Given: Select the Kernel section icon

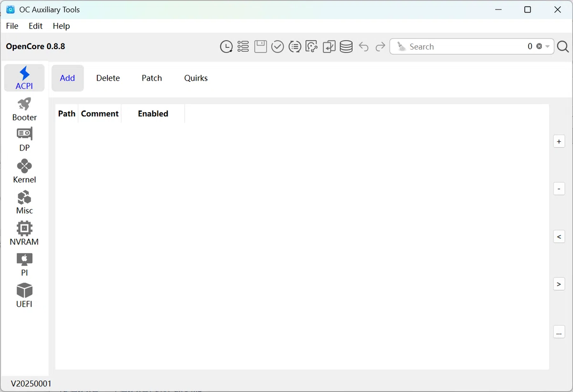Looking at the screenshot, I should (x=24, y=171).
